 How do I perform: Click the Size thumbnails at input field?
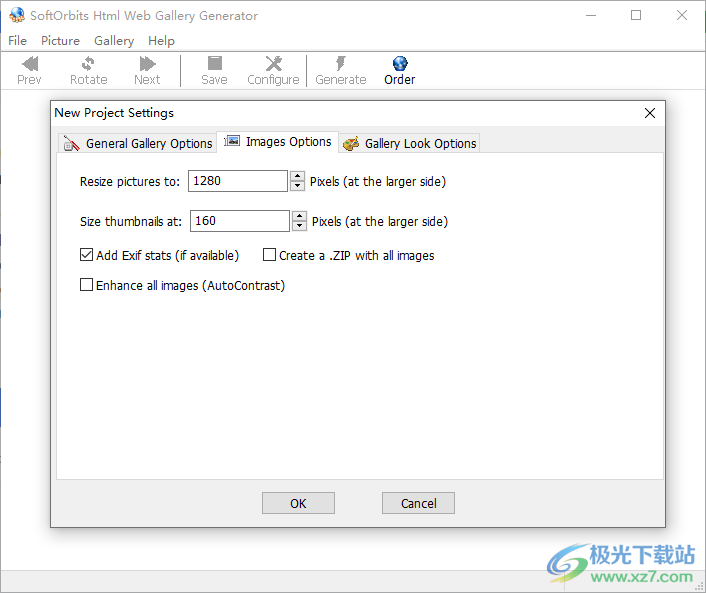pyautogui.click(x=240, y=221)
